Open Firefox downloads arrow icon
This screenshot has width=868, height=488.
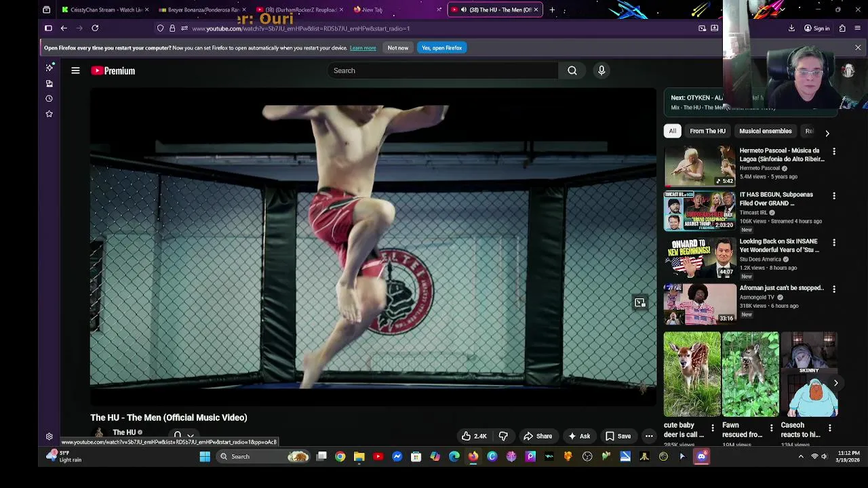pos(791,28)
